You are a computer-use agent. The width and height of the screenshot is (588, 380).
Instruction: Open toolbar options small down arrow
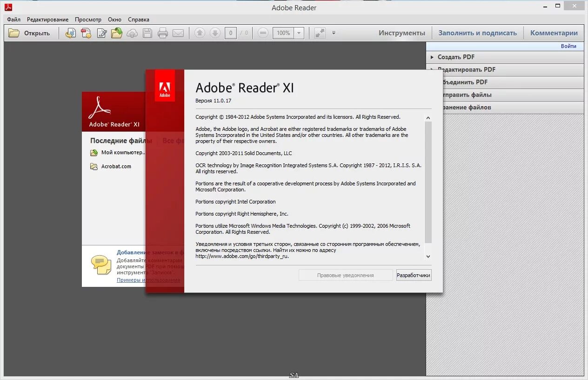tap(334, 33)
